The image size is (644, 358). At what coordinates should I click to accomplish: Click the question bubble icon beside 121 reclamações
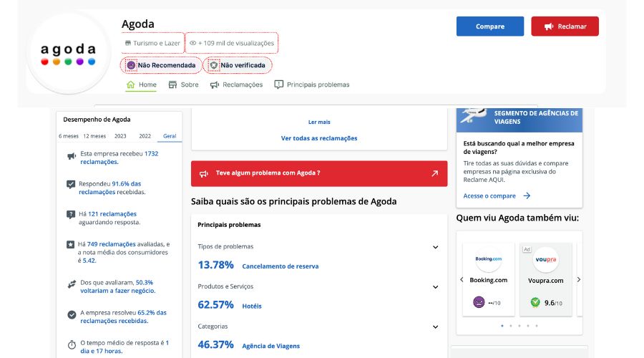coord(71,215)
